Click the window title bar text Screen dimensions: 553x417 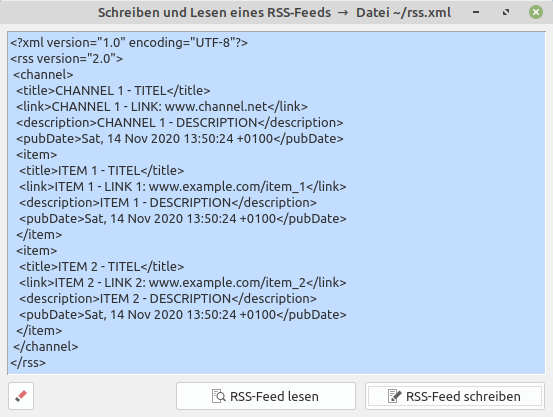274,13
